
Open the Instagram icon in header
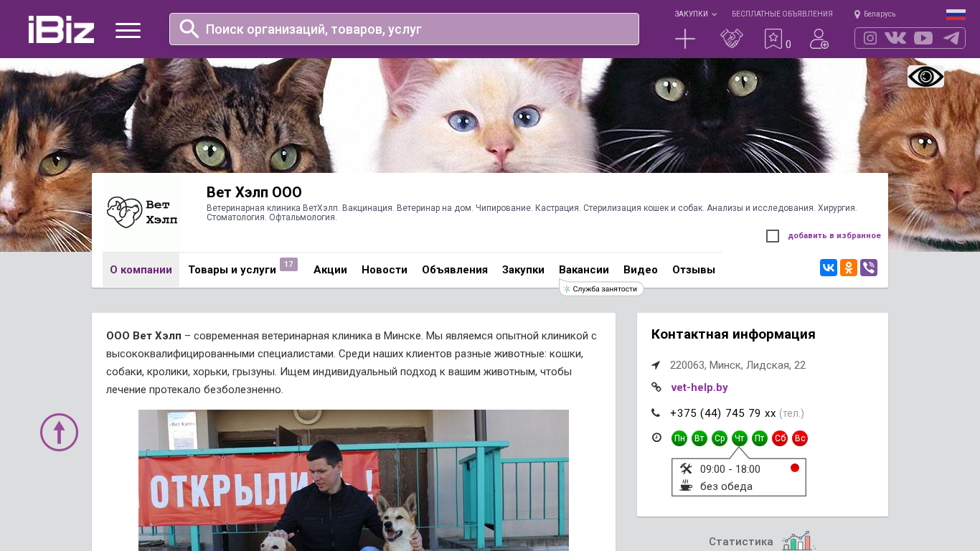pos(870,38)
